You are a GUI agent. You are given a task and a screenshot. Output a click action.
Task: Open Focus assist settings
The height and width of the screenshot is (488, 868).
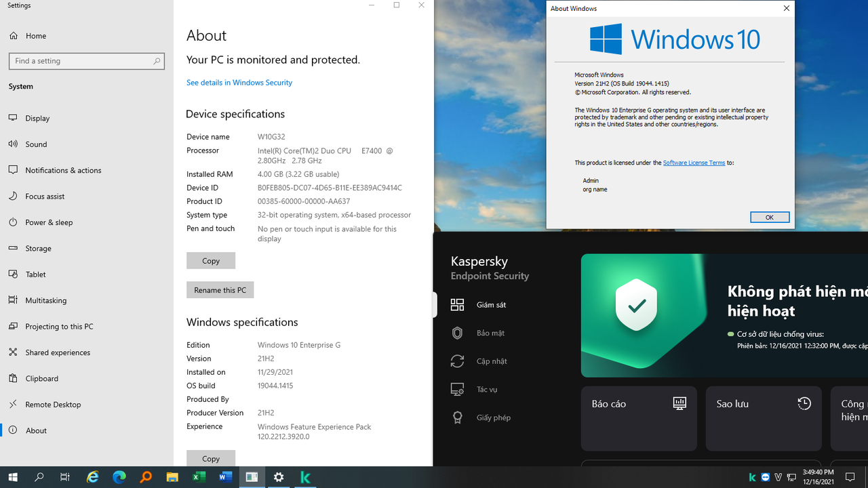point(87,196)
